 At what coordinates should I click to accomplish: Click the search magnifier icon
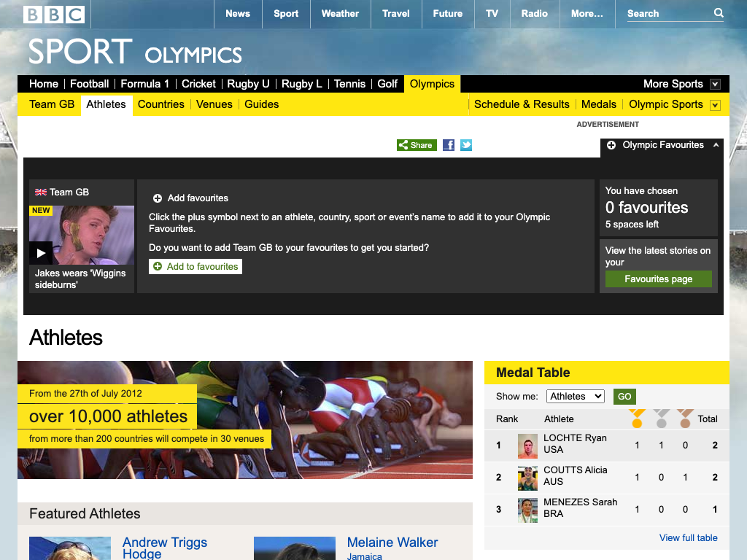pyautogui.click(x=719, y=13)
